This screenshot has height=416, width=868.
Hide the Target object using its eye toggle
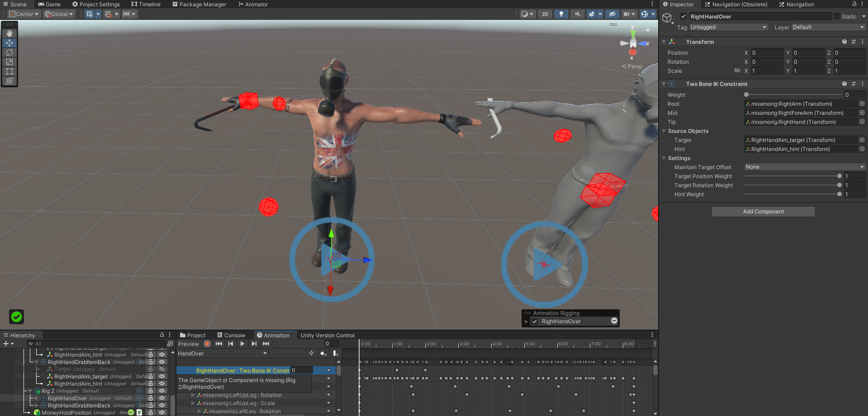(161, 369)
